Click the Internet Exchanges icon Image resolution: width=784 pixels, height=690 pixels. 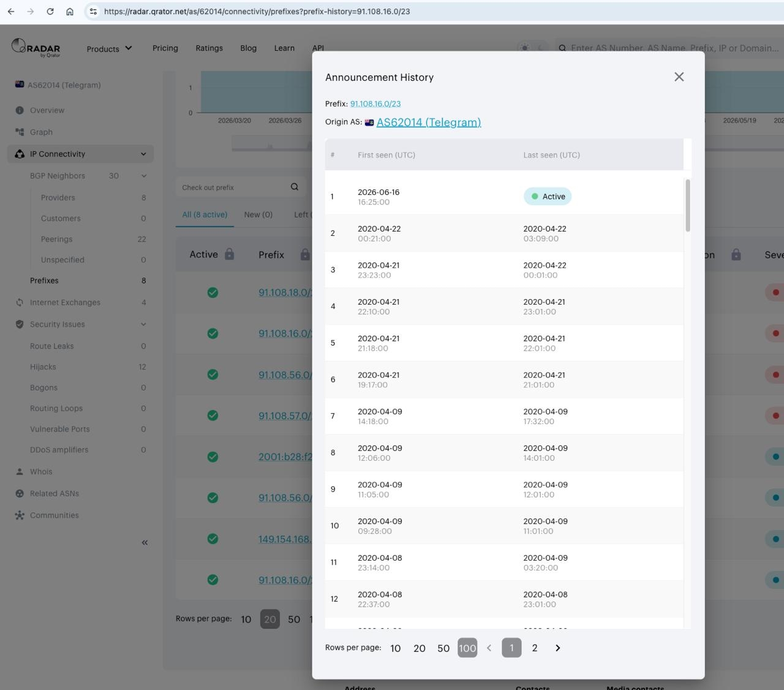(20, 302)
